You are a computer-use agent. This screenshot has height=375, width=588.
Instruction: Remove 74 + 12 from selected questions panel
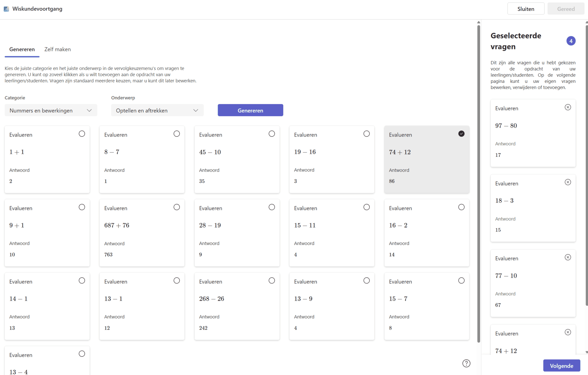[568, 332]
